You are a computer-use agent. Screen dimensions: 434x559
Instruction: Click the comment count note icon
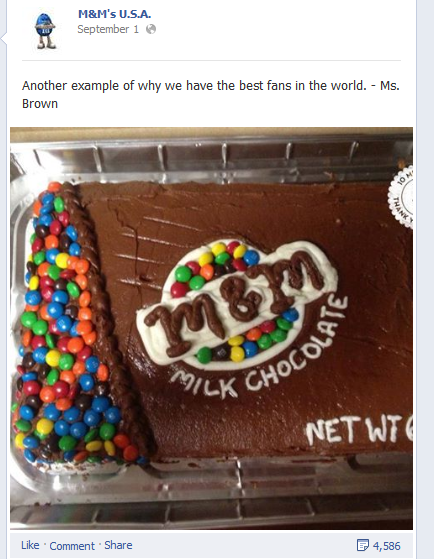363,545
